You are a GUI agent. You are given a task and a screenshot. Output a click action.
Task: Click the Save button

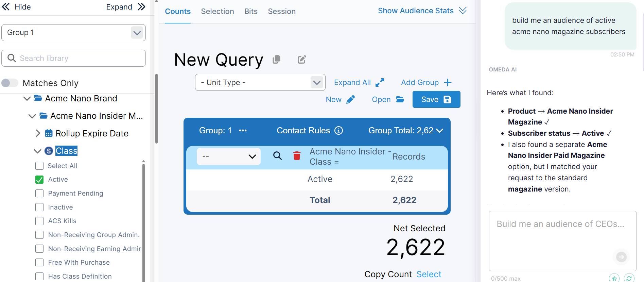tap(436, 99)
